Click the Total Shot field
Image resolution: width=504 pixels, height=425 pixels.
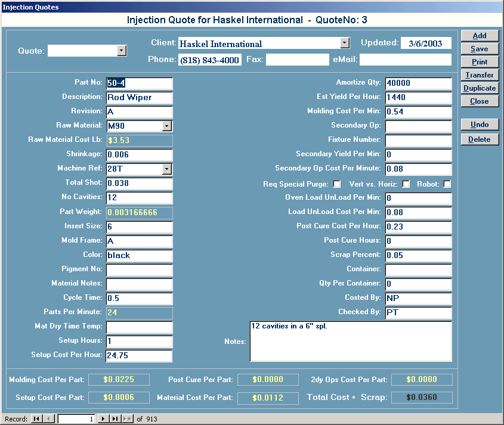pyautogui.click(x=139, y=183)
